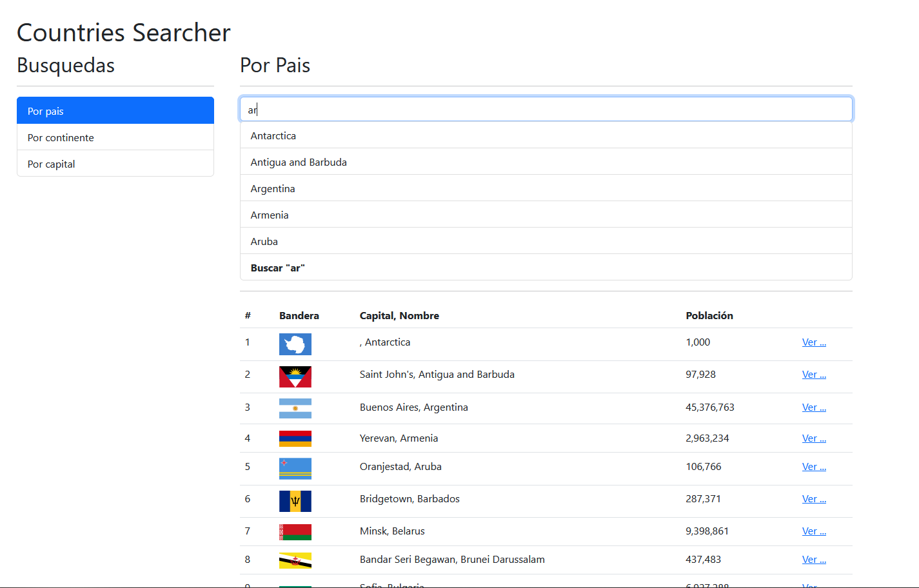Click the Antigua and Barbuda flag
This screenshot has width=919, height=588.
(295, 377)
